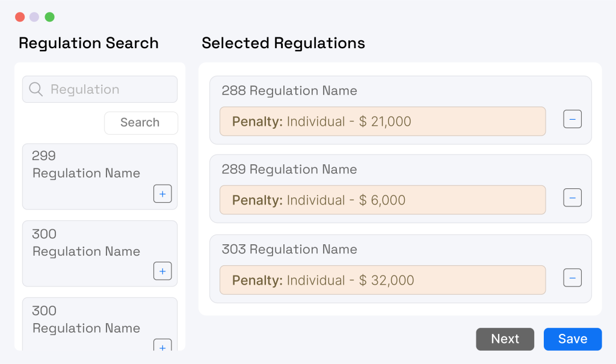Remove regulation 289 from selected list
The width and height of the screenshot is (616, 364).
tap(572, 197)
